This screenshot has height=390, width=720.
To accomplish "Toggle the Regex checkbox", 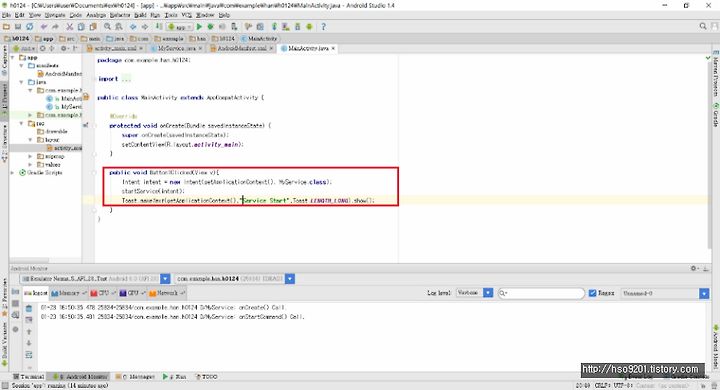I will coord(592,293).
